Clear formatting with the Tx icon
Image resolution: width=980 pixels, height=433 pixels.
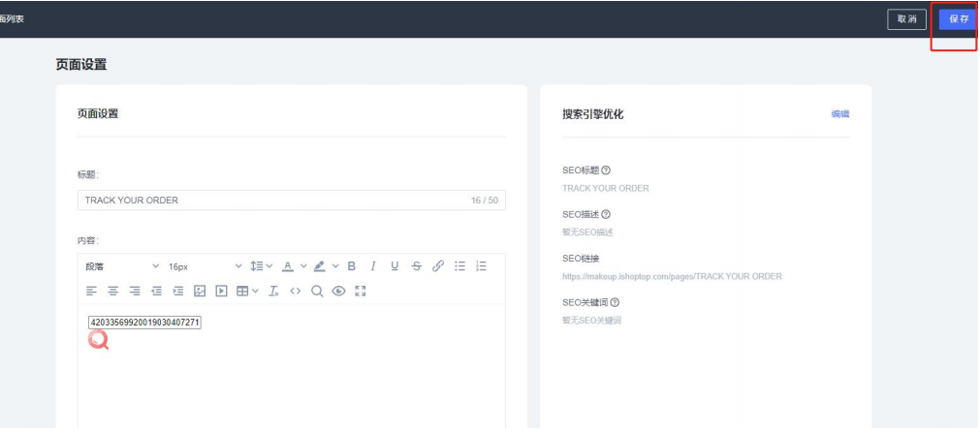(x=273, y=291)
